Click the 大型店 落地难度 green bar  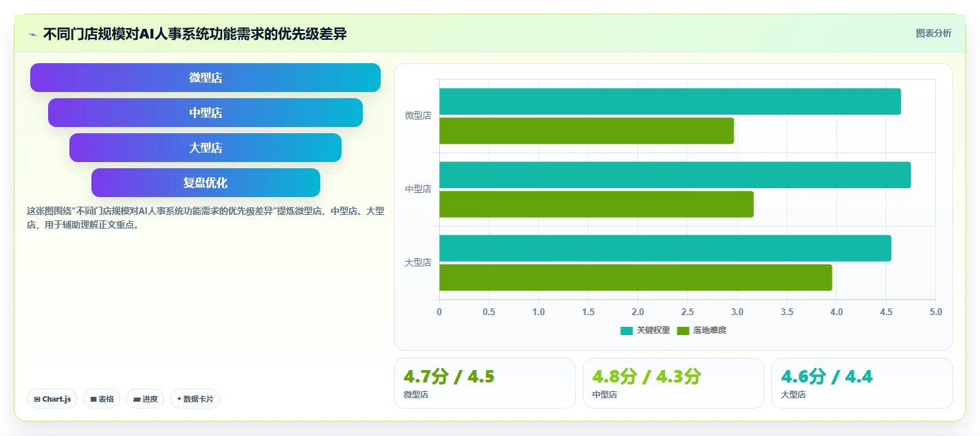coord(636,277)
